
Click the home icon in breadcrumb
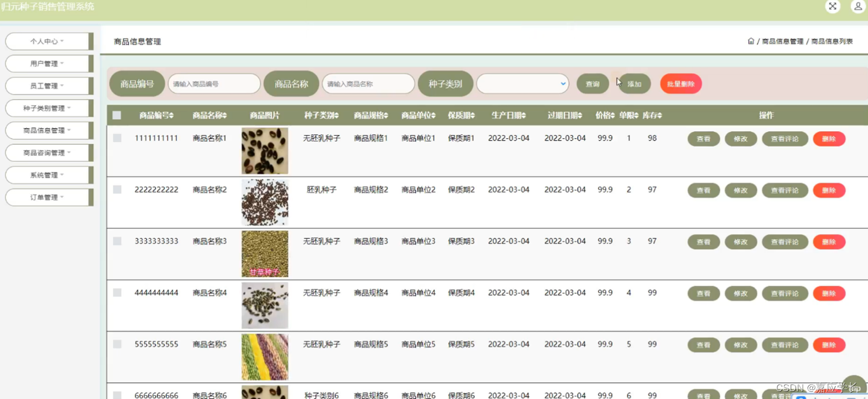751,41
